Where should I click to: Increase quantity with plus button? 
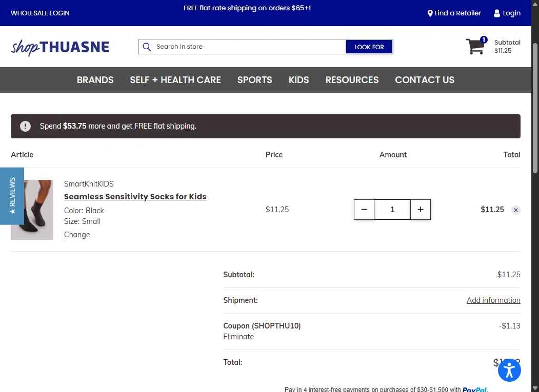[421, 210]
